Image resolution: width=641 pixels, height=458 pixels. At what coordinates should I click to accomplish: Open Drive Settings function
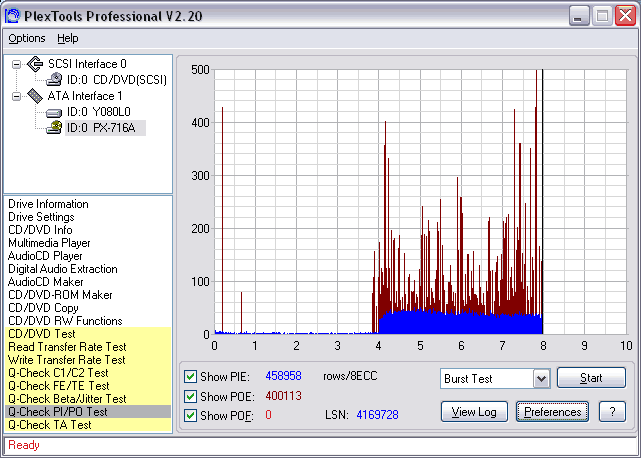(41, 217)
